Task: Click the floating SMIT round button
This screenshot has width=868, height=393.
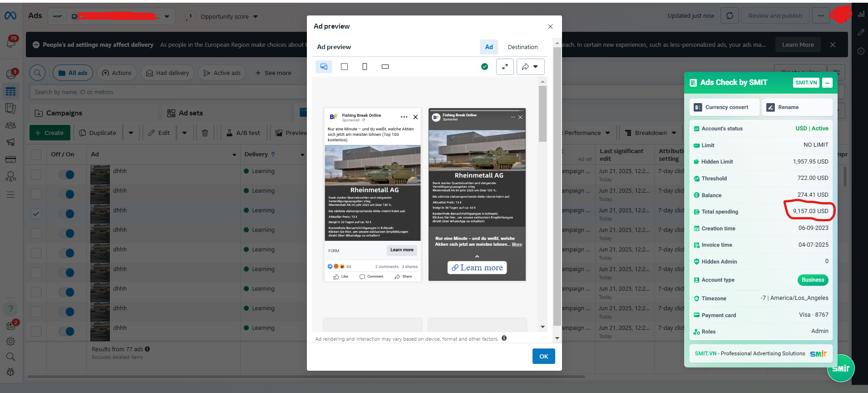Action: [x=841, y=368]
